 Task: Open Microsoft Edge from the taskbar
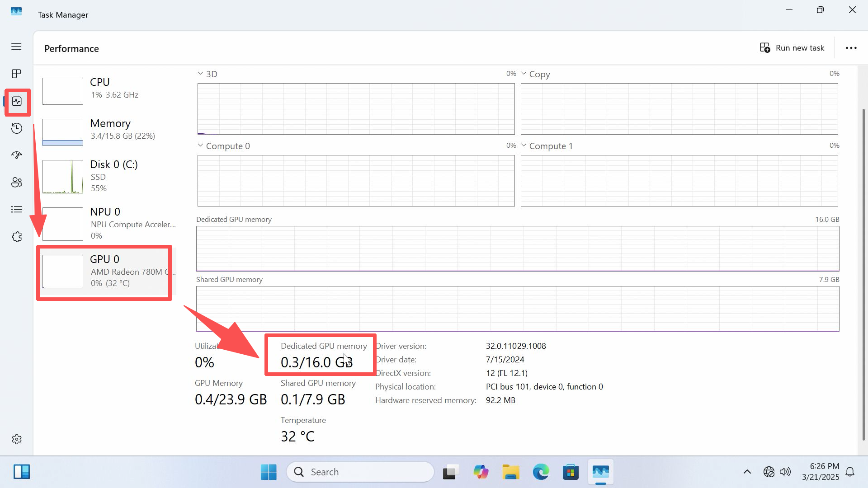click(x=541, y=472)
